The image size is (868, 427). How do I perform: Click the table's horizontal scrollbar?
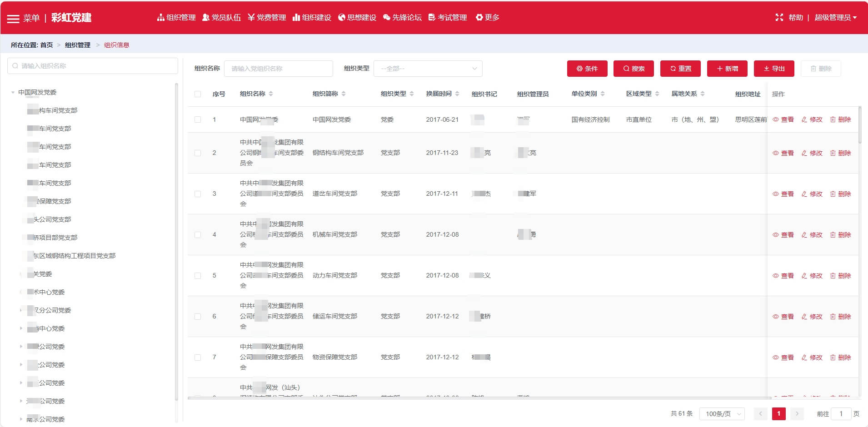point(477,398)
